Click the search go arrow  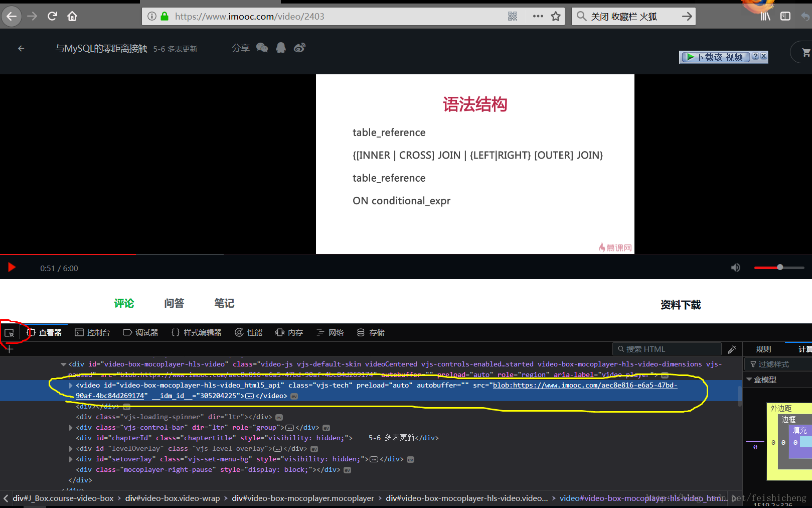point(687,16)
